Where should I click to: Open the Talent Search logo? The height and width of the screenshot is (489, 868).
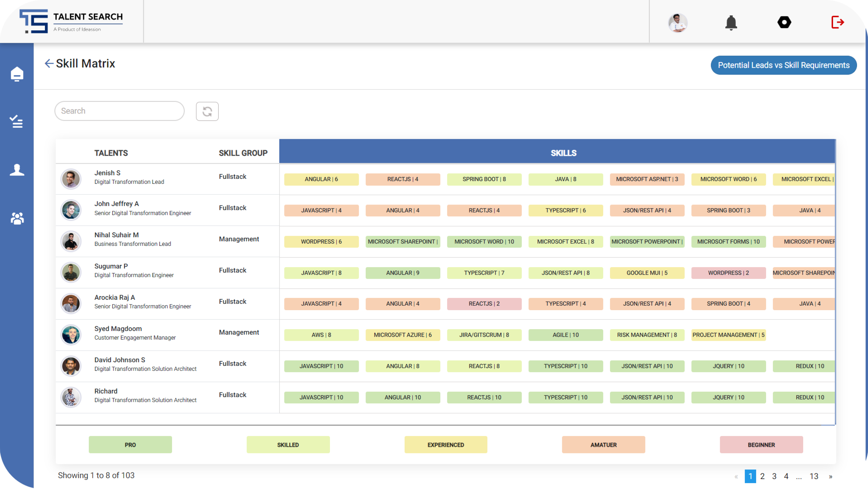pyautogui.click(x=71, y=21)
